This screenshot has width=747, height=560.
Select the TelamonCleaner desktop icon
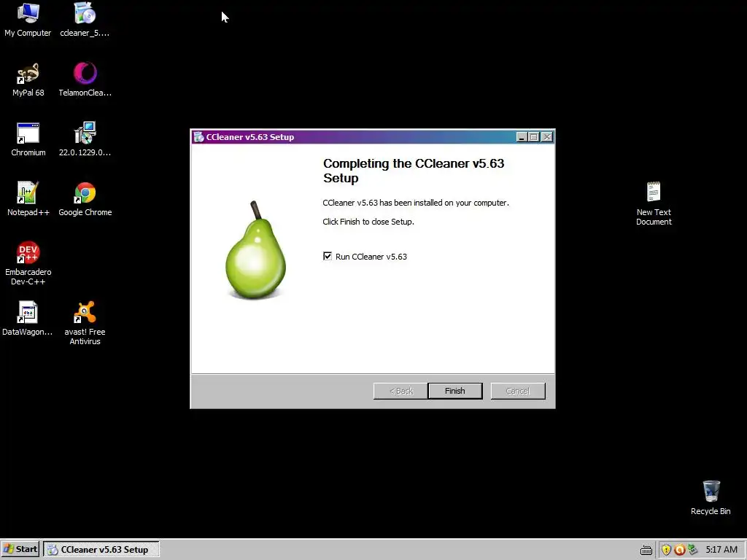click(85, 79)
